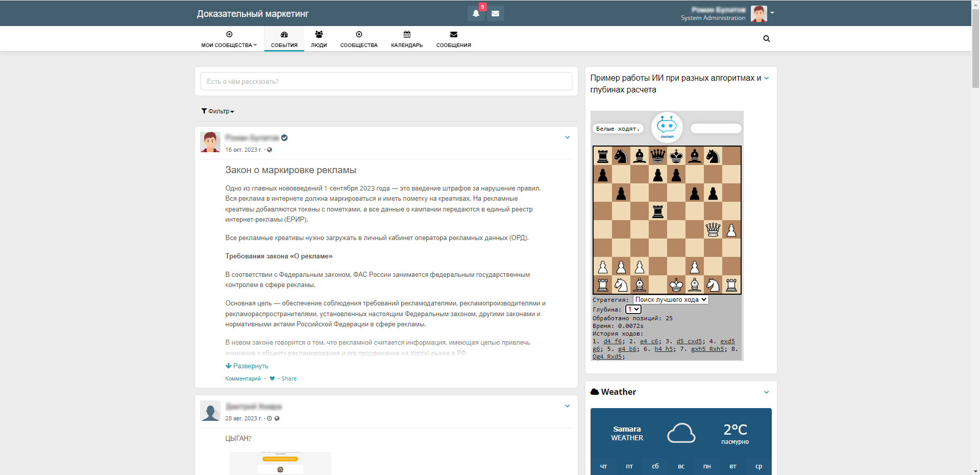Open the Фильтр filter dropdown

click(x=218, y=111)
